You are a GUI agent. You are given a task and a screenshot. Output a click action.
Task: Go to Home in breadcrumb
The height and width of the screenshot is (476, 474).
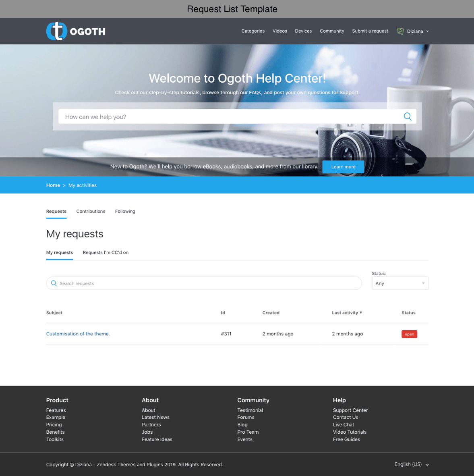pos(53,185)
